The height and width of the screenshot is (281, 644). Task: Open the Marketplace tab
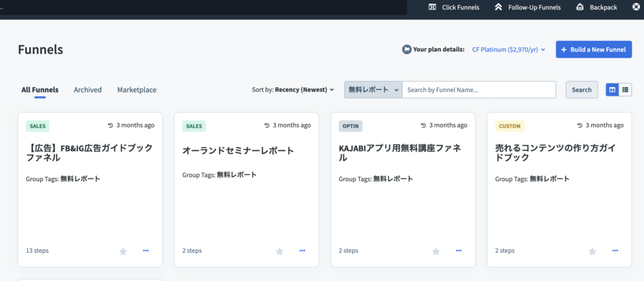[136, 89]
